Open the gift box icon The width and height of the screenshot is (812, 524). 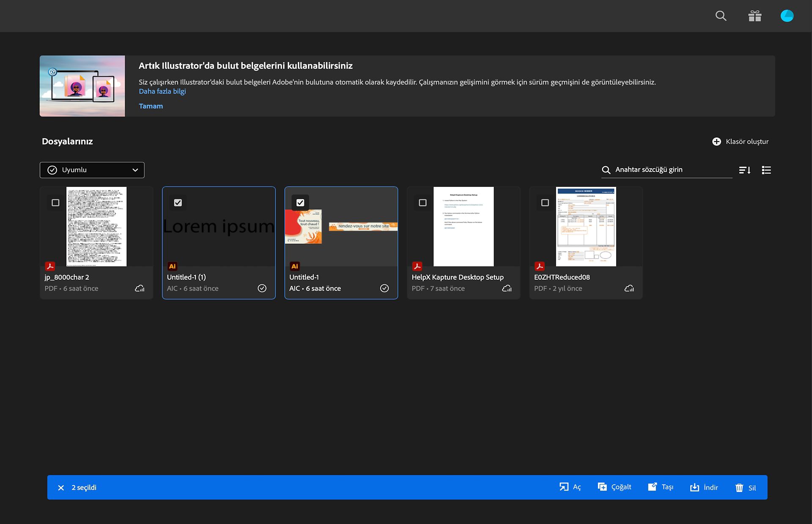click(x=754, y=16)
